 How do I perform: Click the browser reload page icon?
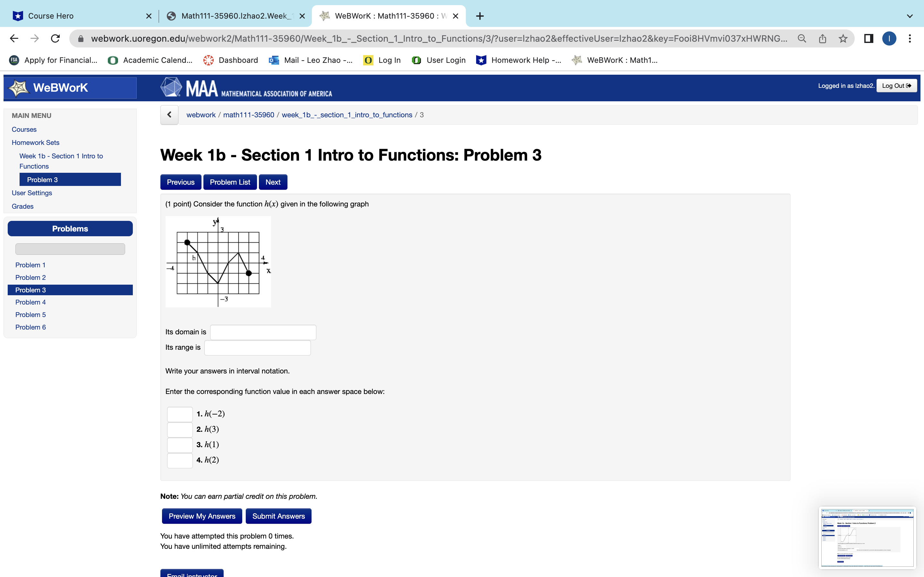pyautogui.click(x=56, y=38)
